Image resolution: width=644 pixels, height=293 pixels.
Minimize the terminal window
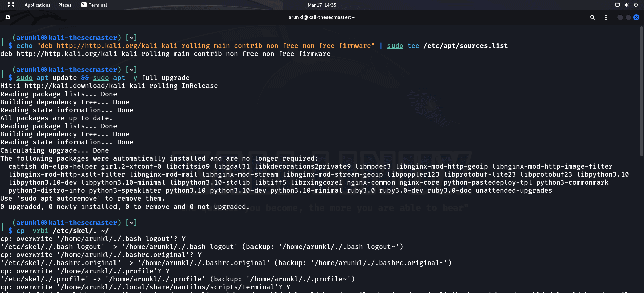[620, 17]
